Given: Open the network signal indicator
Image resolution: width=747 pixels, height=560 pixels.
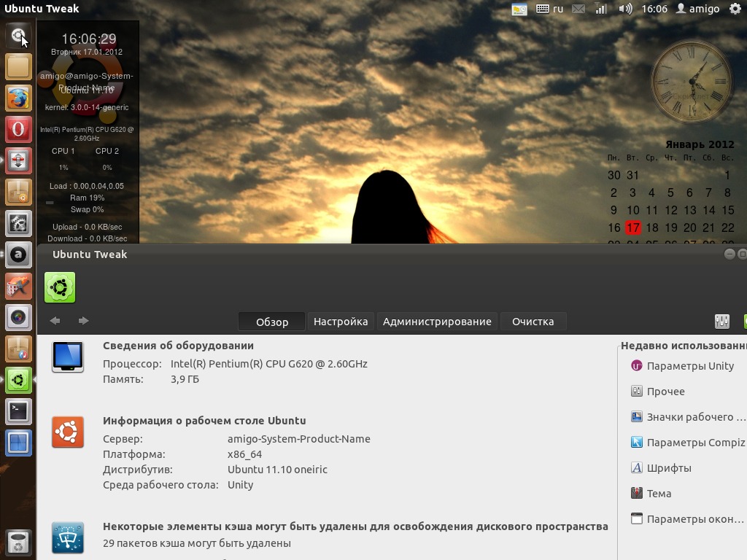Looking at the screenshot, I should (601, 9).
